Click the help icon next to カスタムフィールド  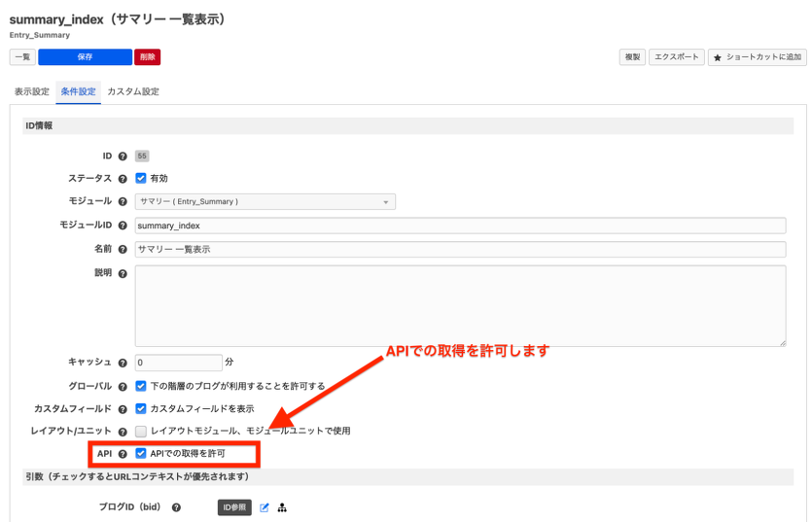tap(123, 409)
